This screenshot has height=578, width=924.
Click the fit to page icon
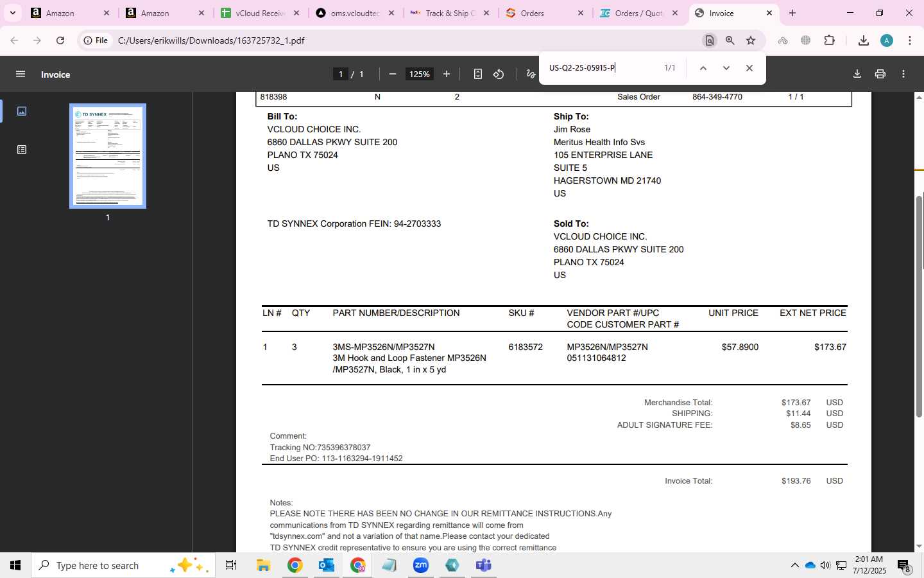click(478, 74)
